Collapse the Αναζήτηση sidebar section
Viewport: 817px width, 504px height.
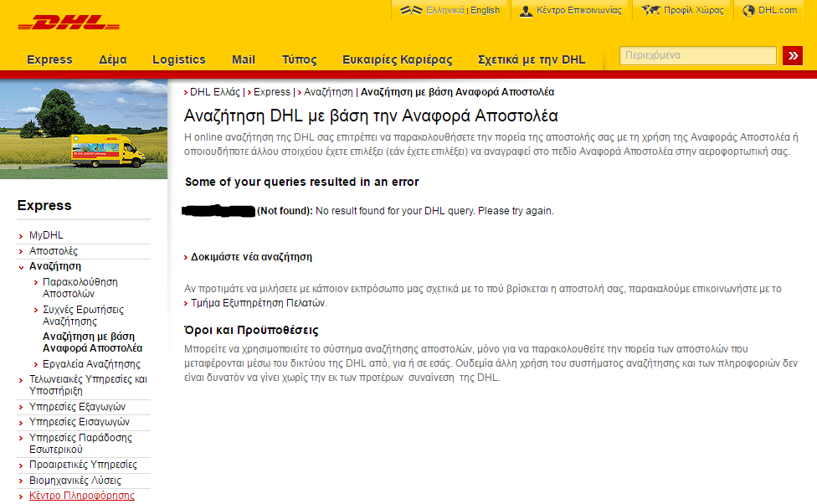(x=54, y=265)
